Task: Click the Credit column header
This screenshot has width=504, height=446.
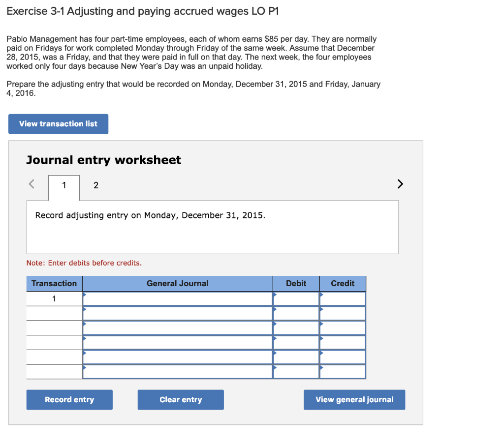Action: click(x=343, y=284)
